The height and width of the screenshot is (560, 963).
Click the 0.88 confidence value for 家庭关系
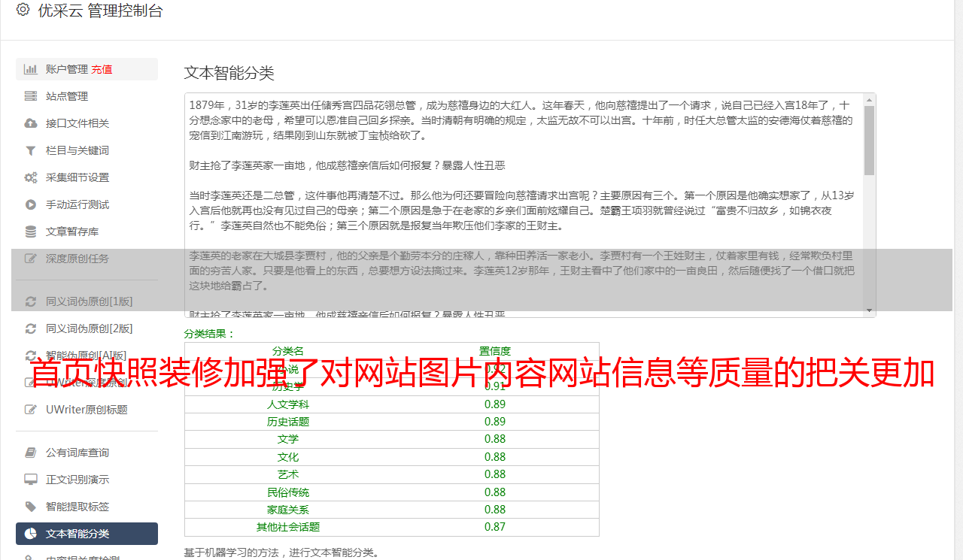[495, 510]
